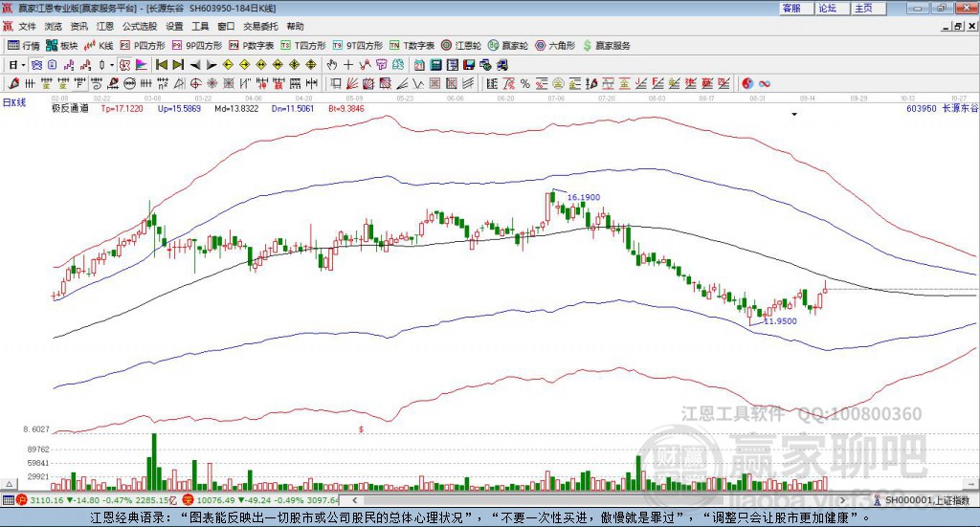980x527 pixels.
Task: Open the 9T四方形 tool
Action: point(358,46)
